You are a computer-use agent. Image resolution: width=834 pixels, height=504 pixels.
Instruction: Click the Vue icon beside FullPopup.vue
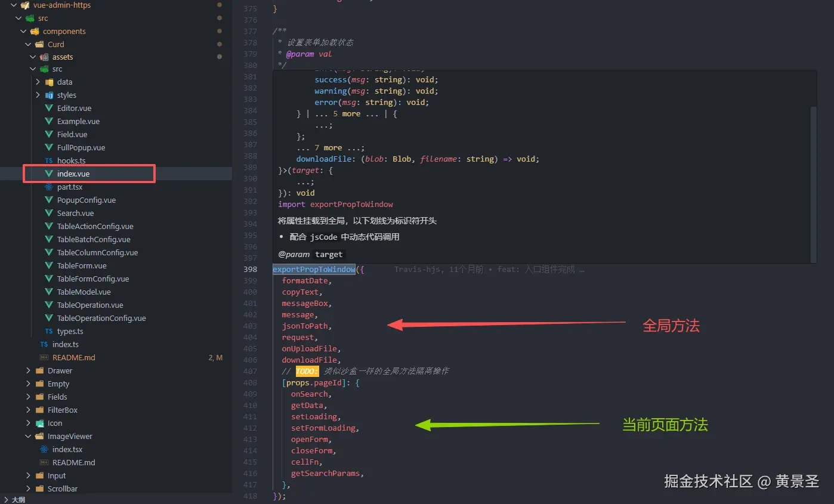coord(49,147)
